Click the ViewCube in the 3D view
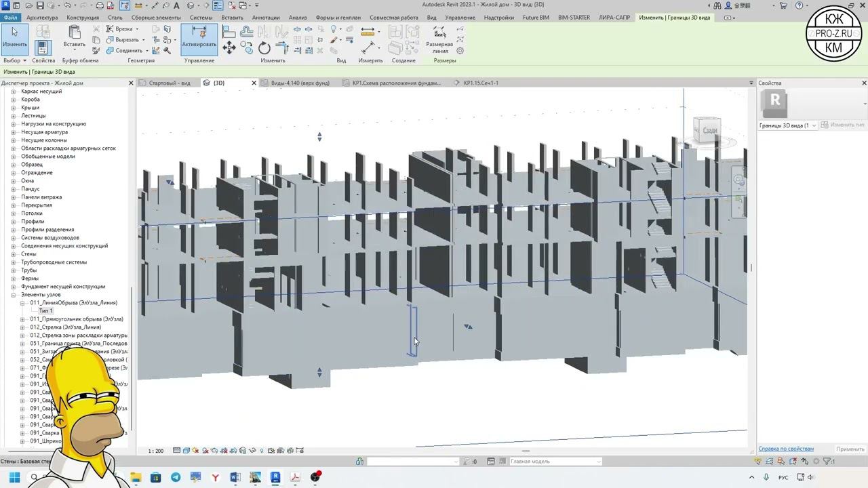Screen dimensions: 868x488 708,130
